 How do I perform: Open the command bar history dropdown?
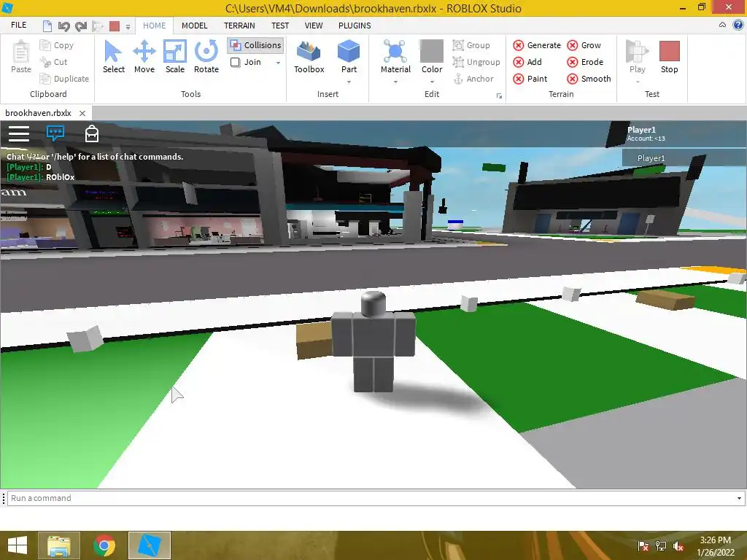tap(739, 498)
